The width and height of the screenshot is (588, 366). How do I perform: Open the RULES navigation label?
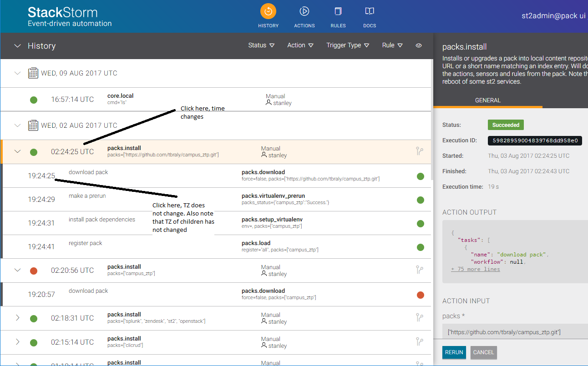[x=338, y=26]
